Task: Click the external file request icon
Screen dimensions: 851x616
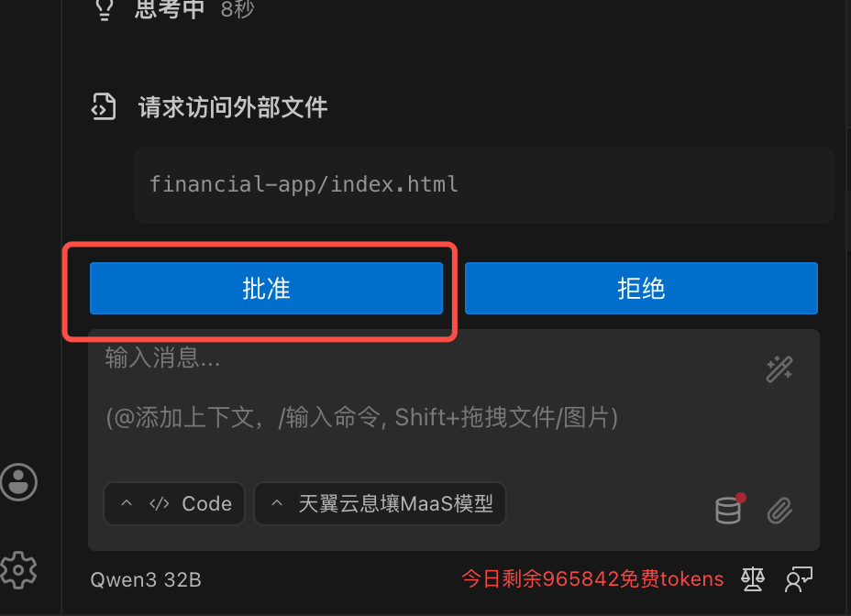Action: coord(103,106)
